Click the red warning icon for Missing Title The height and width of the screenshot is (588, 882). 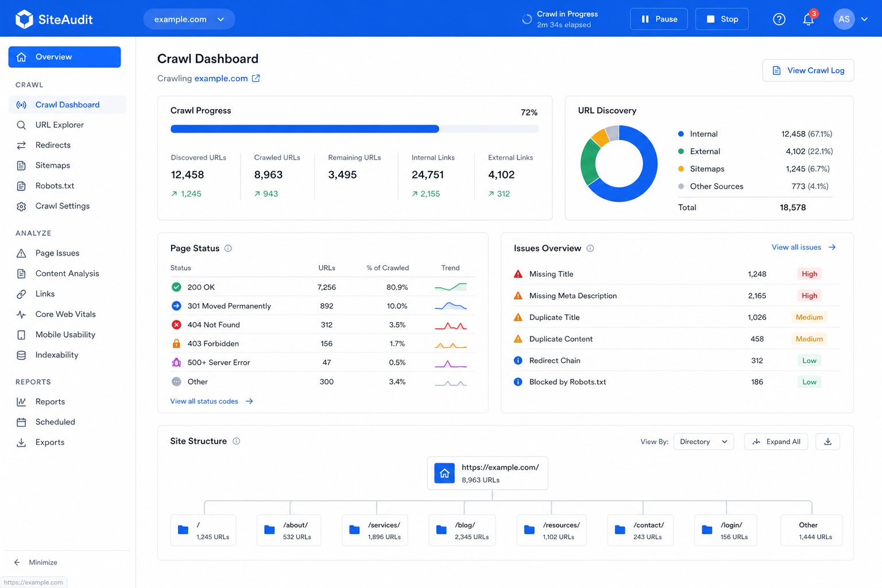tap(518, 274)
